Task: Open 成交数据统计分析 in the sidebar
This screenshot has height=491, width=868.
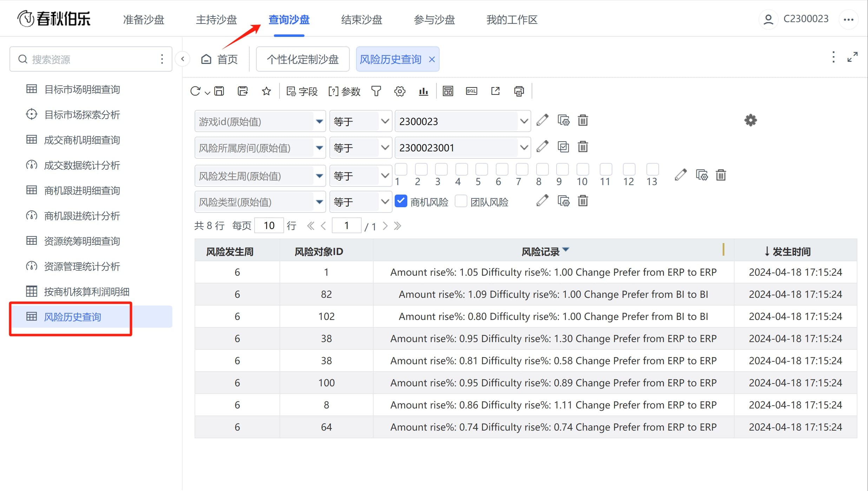Action: pyautogui.click(x=82, y=165)
